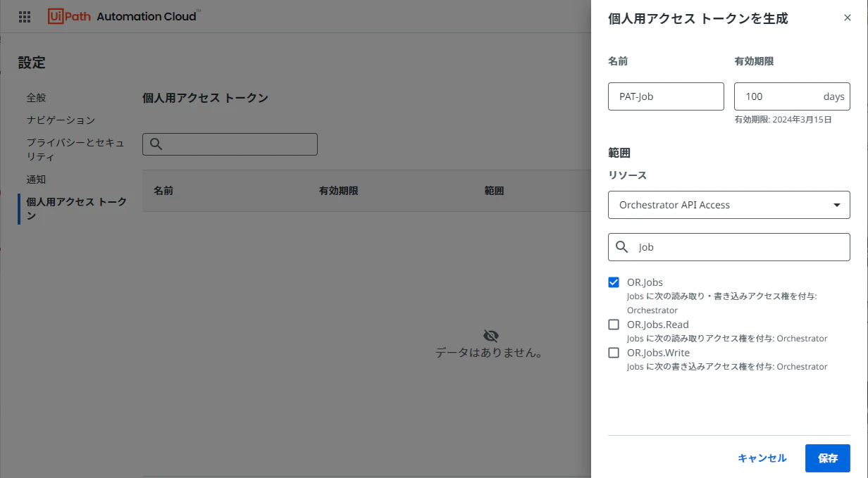This screenshot has height=478, width=868.
Task: Open the app launcher grid icon
Action: tap(24, 16)
